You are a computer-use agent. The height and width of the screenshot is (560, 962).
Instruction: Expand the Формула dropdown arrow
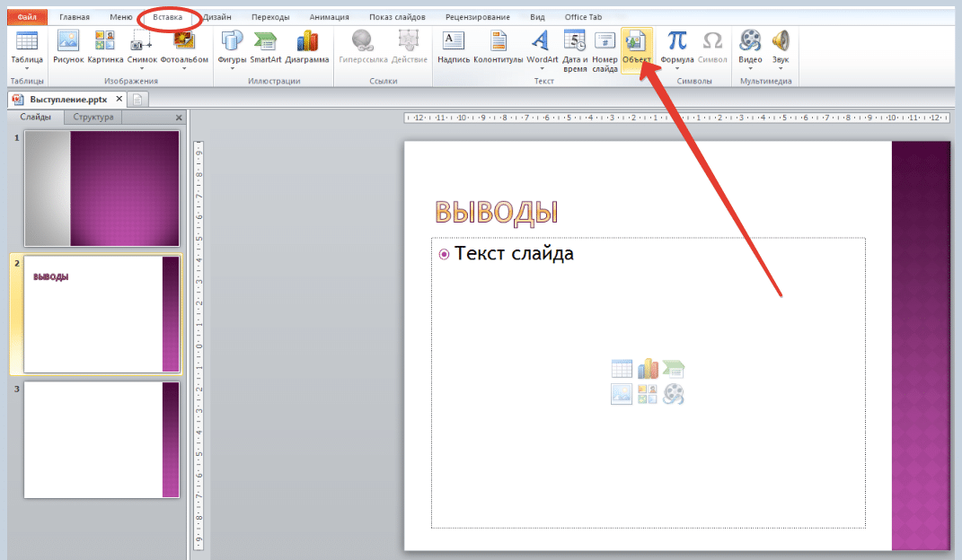pos(676,68)
